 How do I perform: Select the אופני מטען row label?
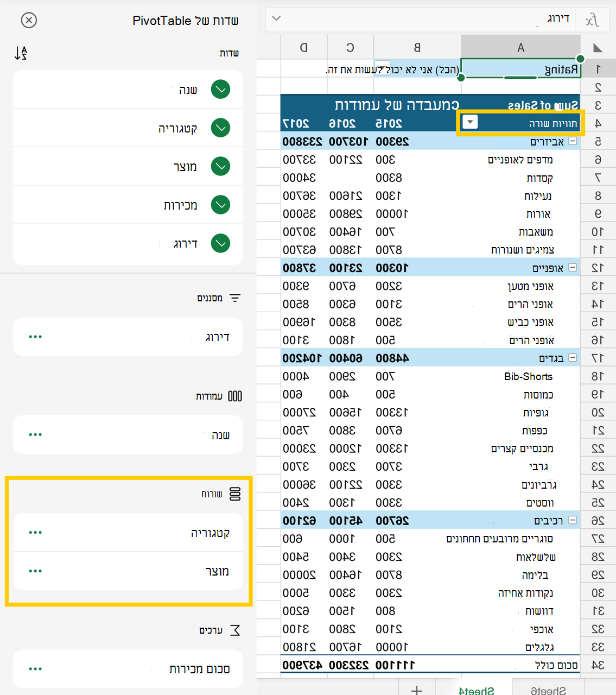[x=530, y=286]
